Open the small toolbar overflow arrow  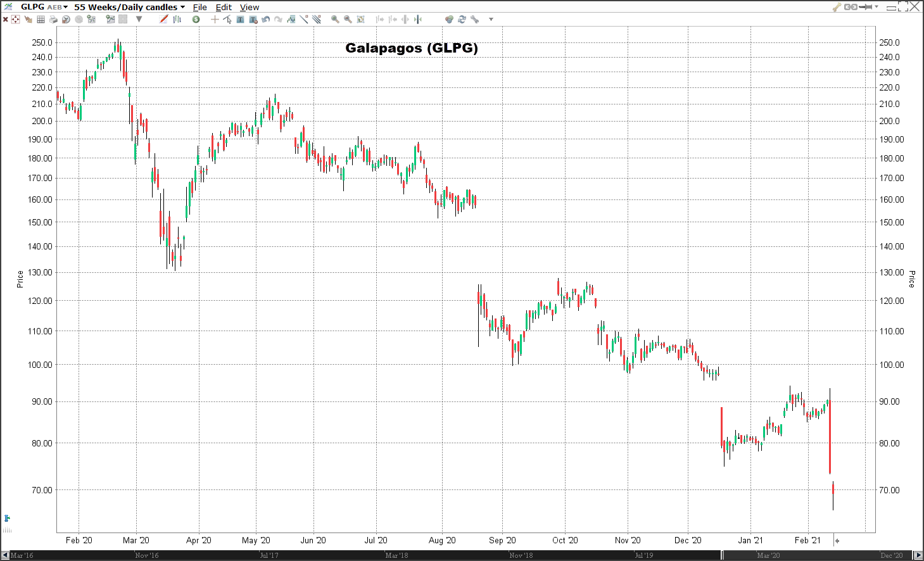[x=491, y=19]
